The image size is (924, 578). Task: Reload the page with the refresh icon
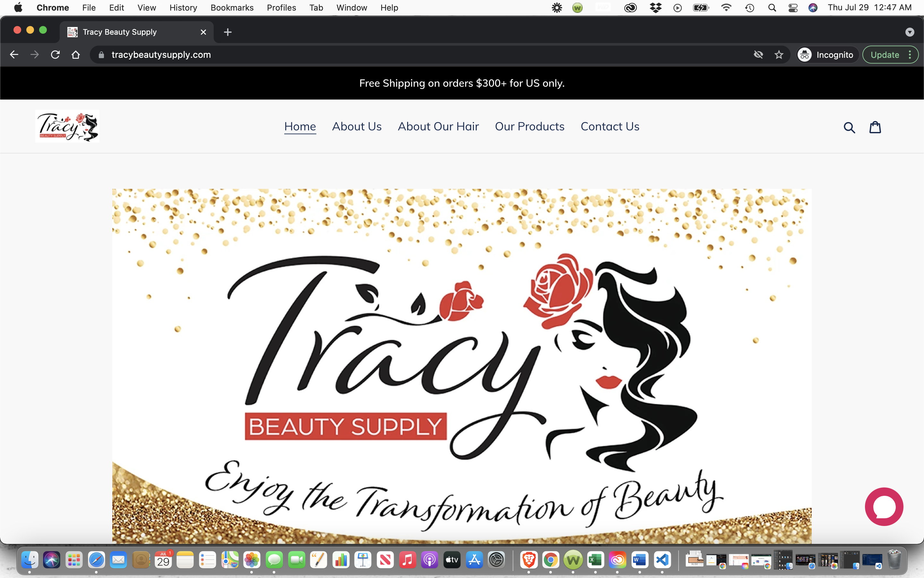click(x=55, y=55)
